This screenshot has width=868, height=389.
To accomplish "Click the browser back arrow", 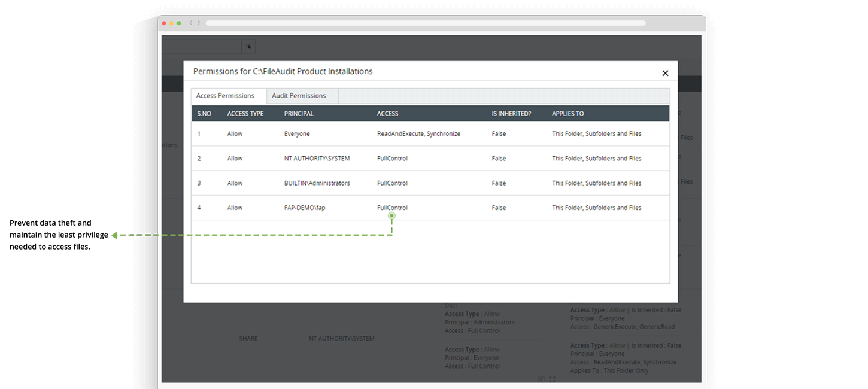I will (191, 23).
